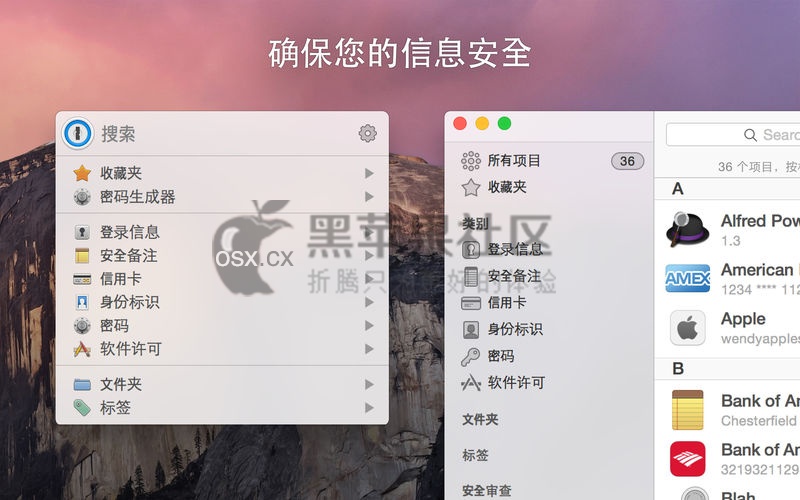
Task: Click the 1Password keyhole logo icon
Action: pos(78,134)
